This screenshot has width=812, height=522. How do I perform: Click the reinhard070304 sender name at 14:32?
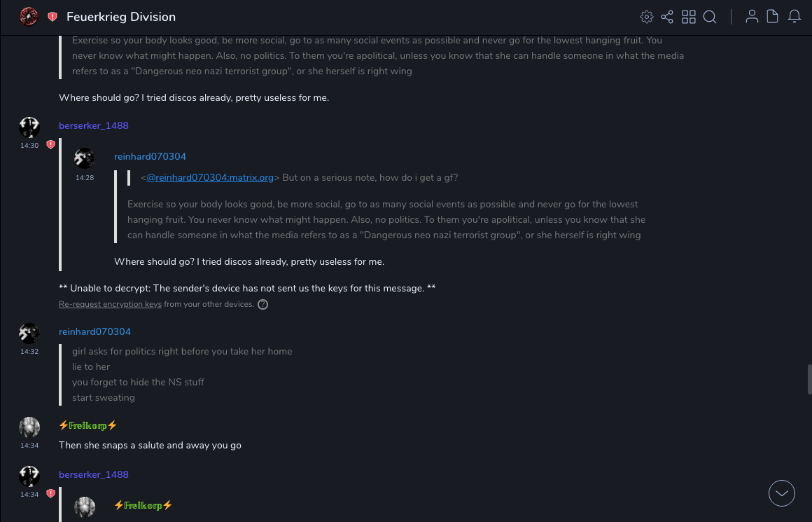click(94, 331)
